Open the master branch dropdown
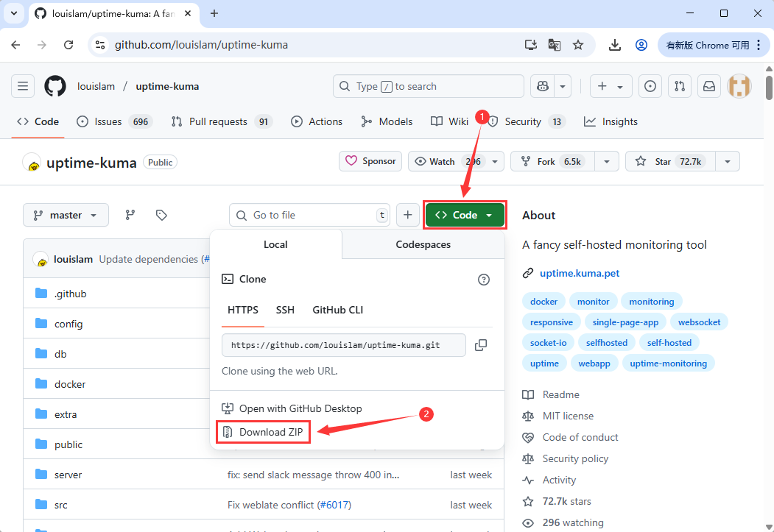Viewport: 774px width, 532px height. coord(66,215)
